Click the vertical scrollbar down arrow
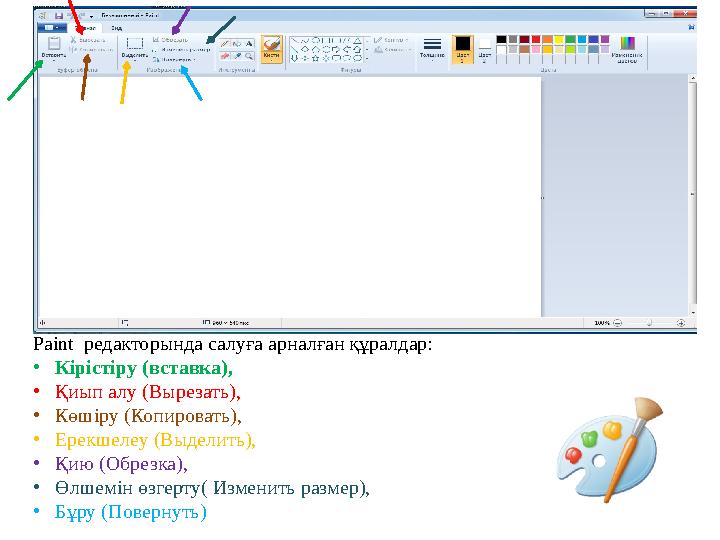Viewport: 720px width, 540px height. (692, 312)
